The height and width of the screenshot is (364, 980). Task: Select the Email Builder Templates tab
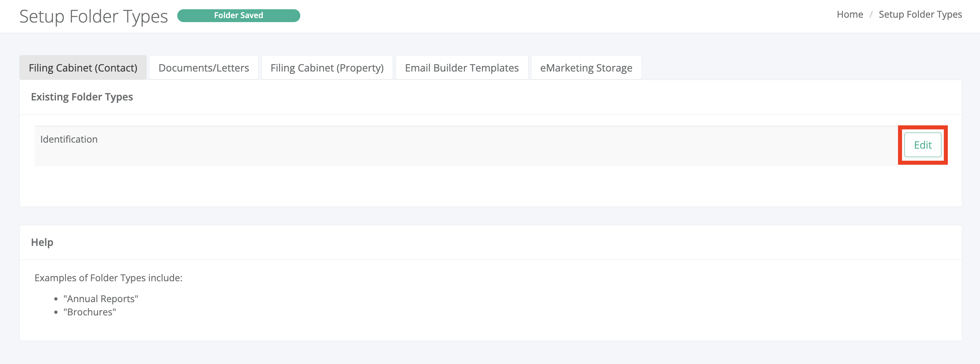[x=461, y=68]
